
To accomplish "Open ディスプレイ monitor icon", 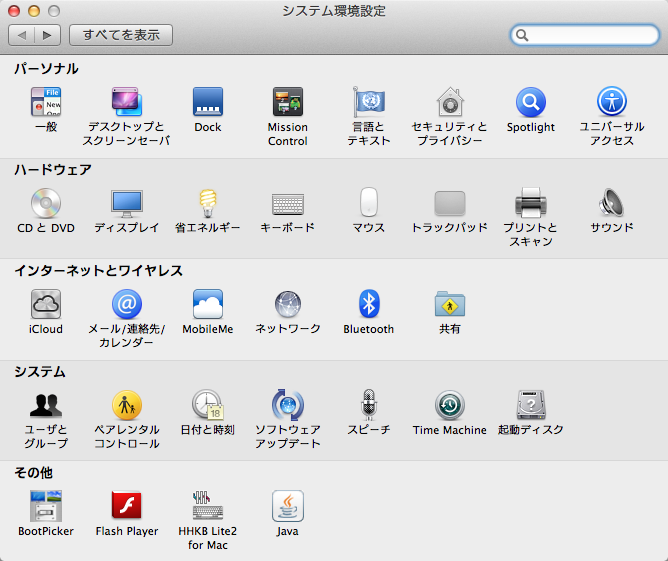I will [x=127, y=204].
